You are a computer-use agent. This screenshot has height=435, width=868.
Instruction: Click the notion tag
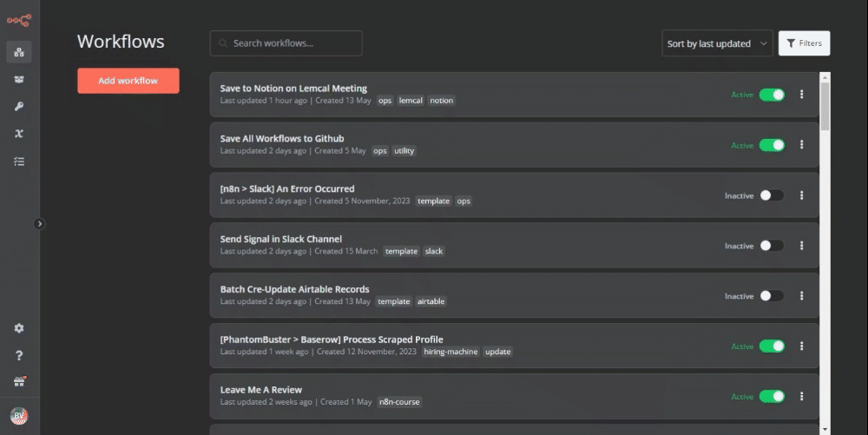442,100
